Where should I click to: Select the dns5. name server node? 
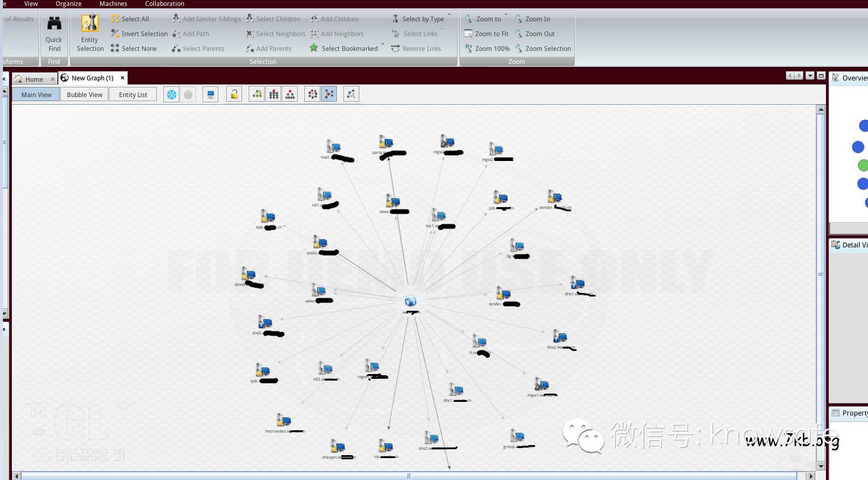tap(265, 323)
